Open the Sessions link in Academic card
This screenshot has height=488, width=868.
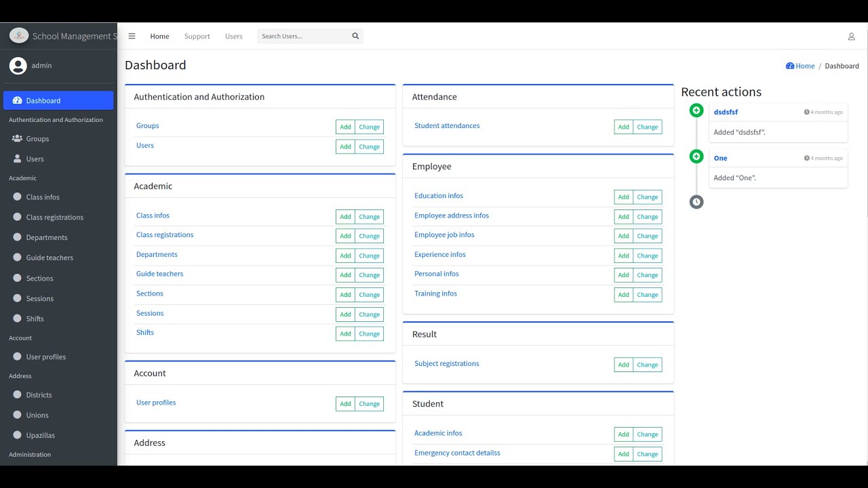click(150, 313)
